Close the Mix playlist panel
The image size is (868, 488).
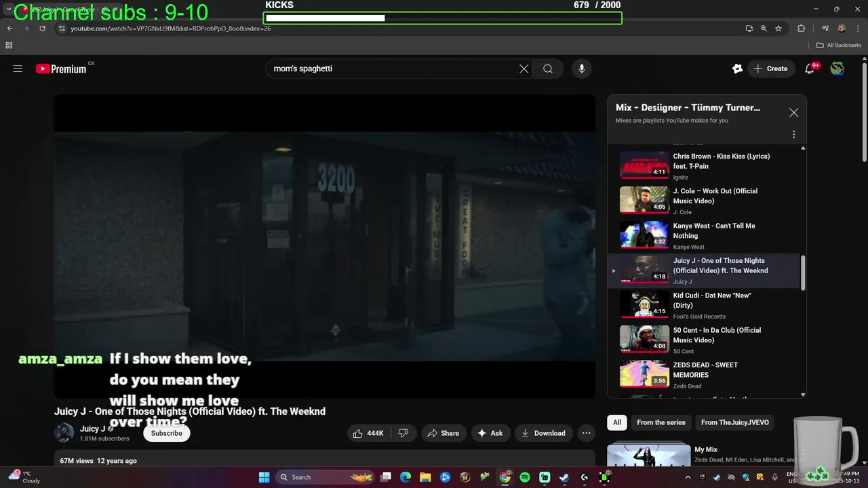click(793, 113)
